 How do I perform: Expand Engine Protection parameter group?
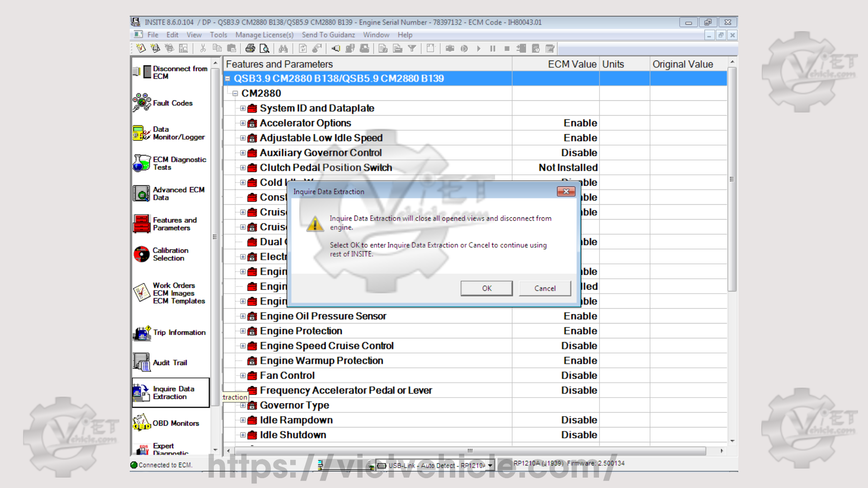point(243,331)
